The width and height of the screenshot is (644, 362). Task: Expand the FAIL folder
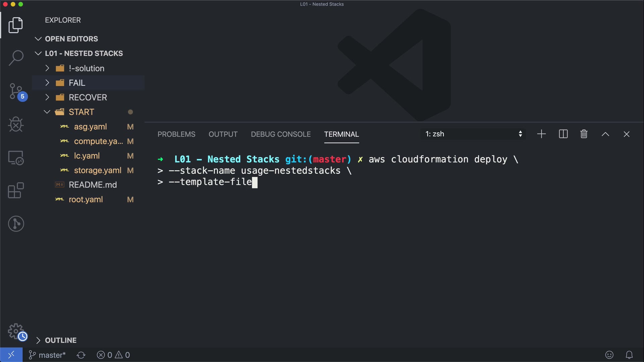tap(77, 83)
